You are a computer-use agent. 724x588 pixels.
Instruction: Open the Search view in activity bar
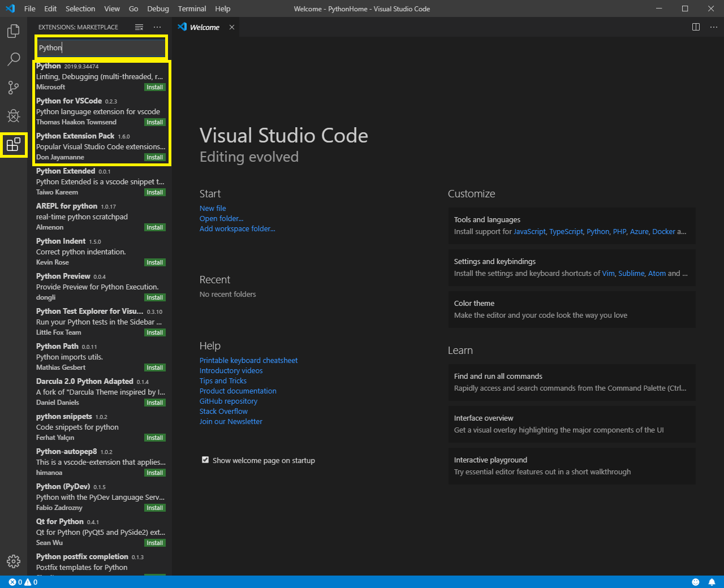[14, 59]
